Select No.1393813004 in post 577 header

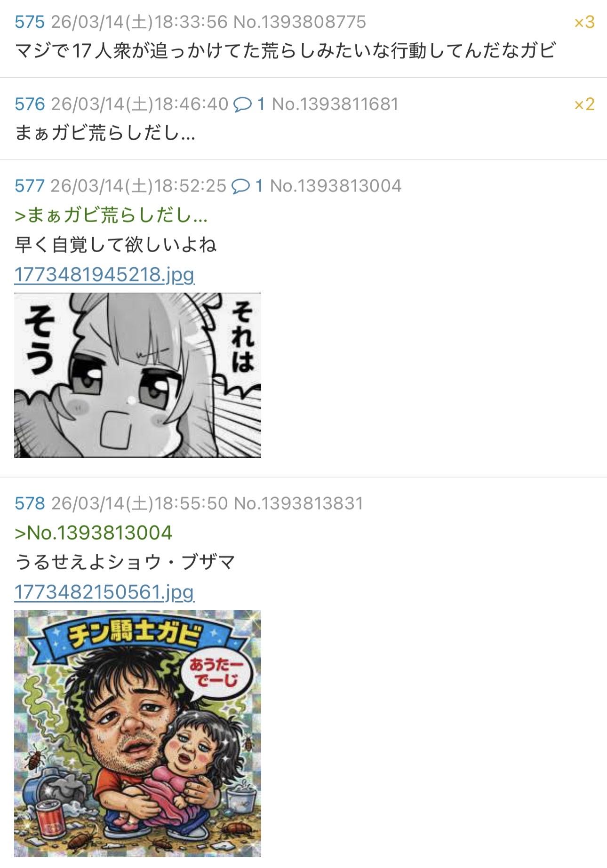point(335,186)
